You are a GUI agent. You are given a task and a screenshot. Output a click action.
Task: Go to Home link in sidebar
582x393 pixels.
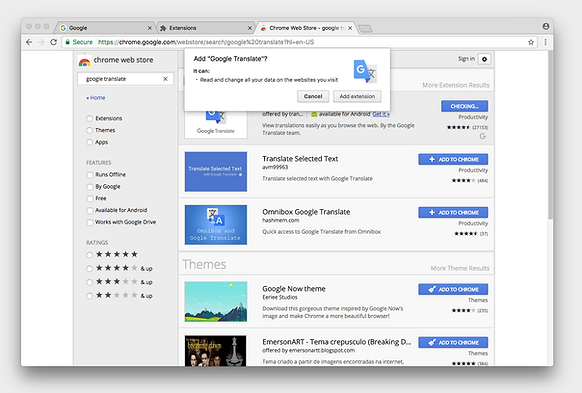[96, 98]
